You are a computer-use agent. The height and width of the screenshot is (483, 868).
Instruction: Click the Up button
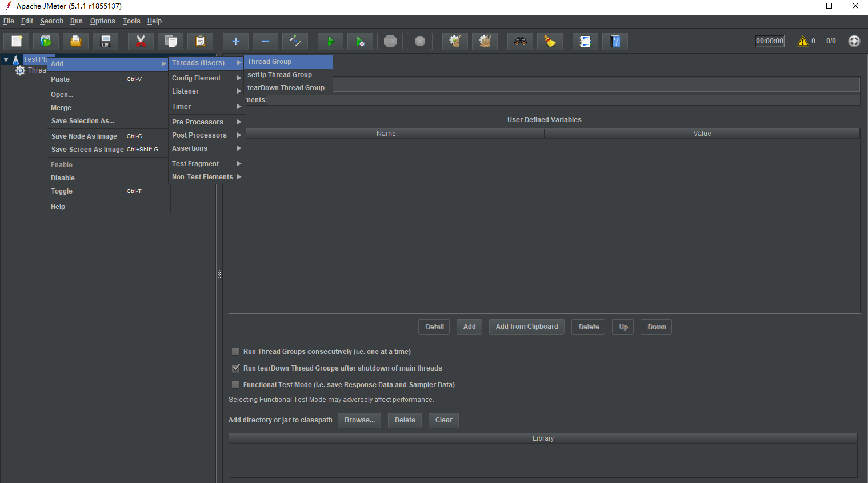(623, 327)
